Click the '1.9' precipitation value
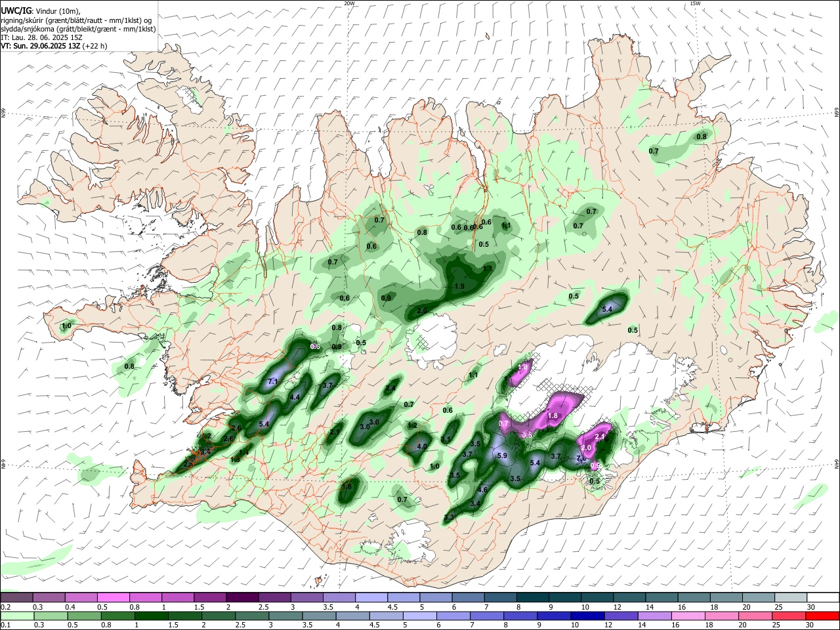The width and height of the screenshot is (840, 630). click(459, 286)
